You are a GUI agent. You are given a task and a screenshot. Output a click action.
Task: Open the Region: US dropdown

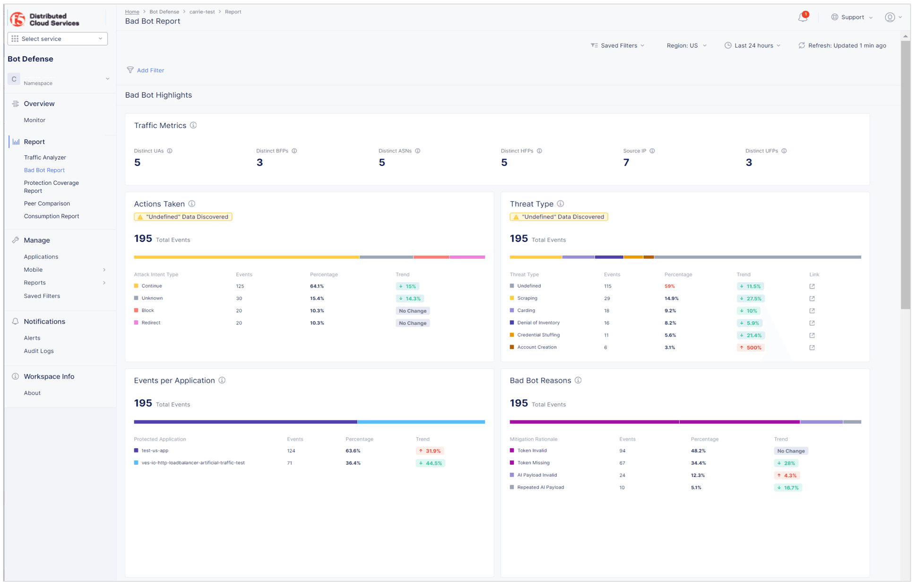tap(687, 46)
